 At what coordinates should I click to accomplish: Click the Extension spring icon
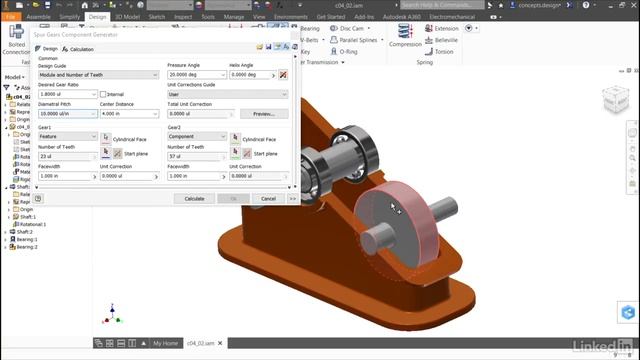[x=429, y=28]
